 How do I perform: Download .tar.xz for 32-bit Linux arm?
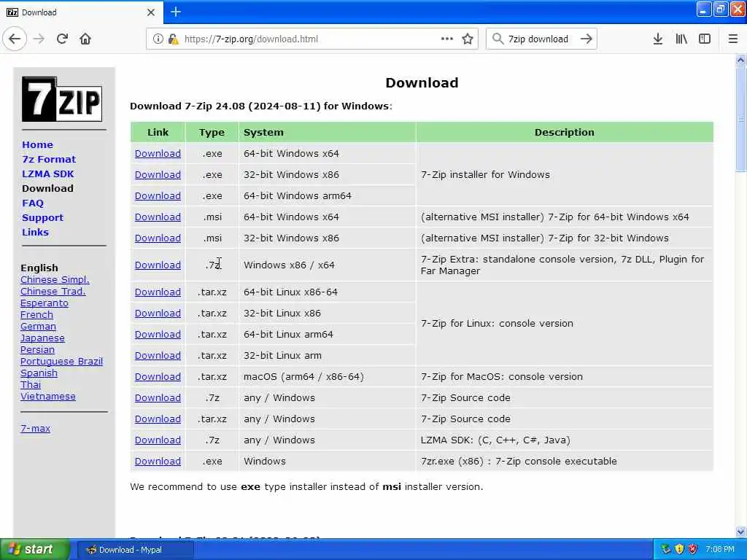[158, 355]
